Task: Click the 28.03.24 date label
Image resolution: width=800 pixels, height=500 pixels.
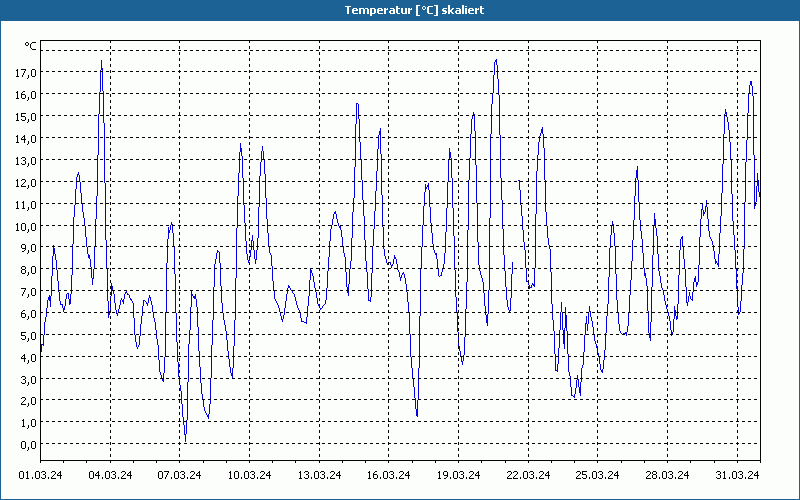Action: point(668,475)
